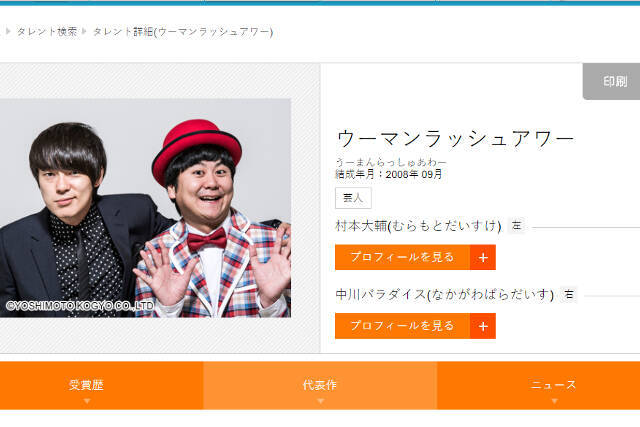Switch to the 代表作 tab
The width and height of the screenshot is (640, 427).
(320, 385)
